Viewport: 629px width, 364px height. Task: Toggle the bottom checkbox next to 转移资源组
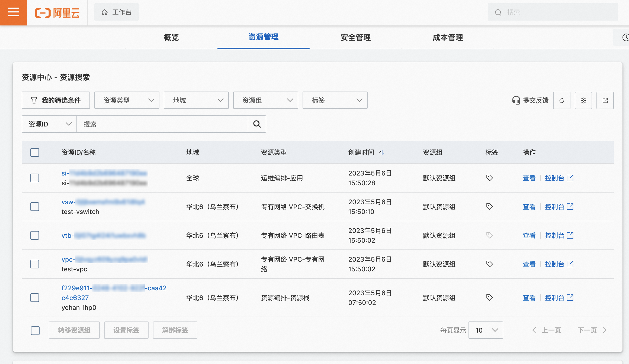tap(35, 330)
